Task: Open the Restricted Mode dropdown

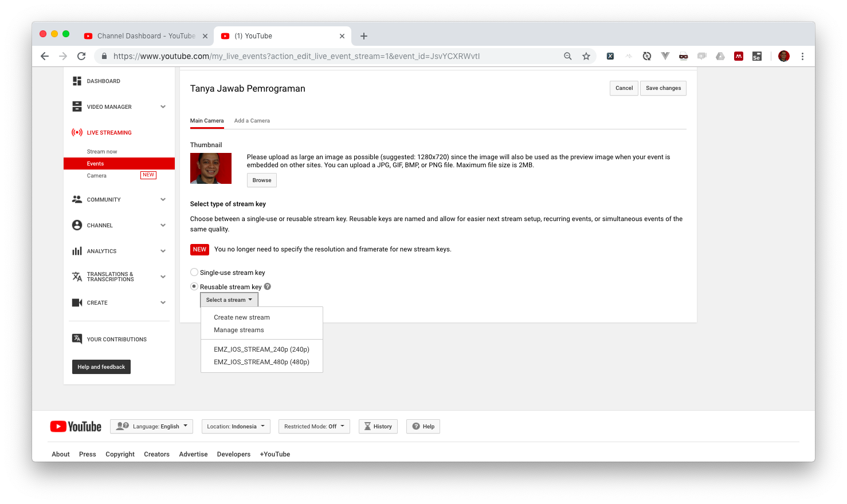Action: pos(314,426)
